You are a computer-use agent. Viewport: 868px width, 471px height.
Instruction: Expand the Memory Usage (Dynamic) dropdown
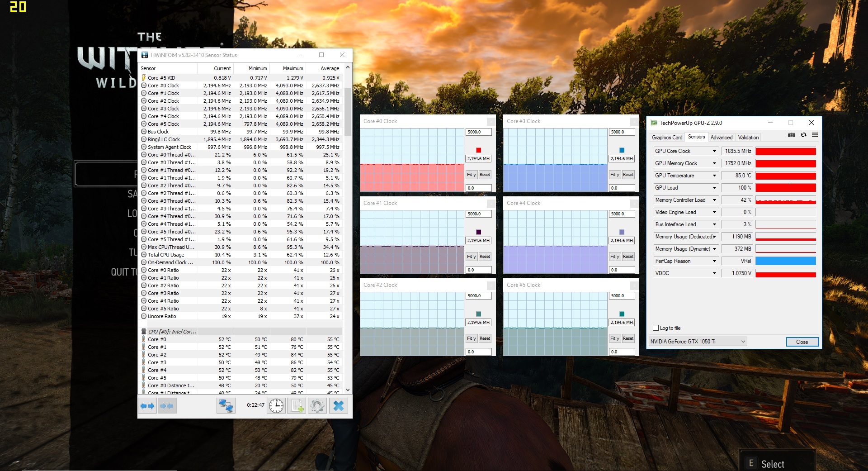pos(714,249)
